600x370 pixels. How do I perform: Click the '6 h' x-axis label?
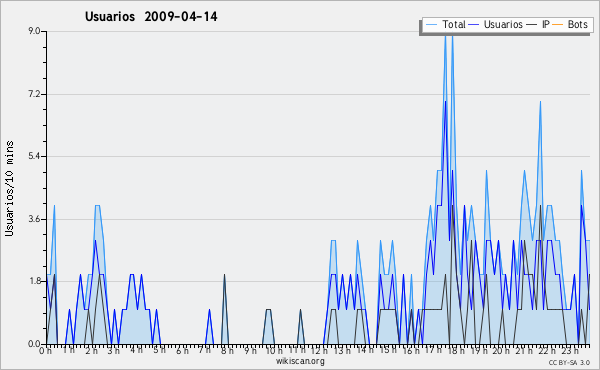point(182,350)
